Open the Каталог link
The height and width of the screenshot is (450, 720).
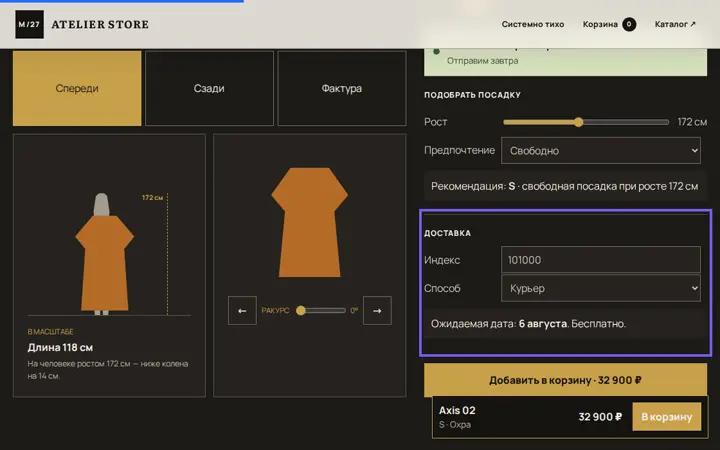click(x=675, y=24)
